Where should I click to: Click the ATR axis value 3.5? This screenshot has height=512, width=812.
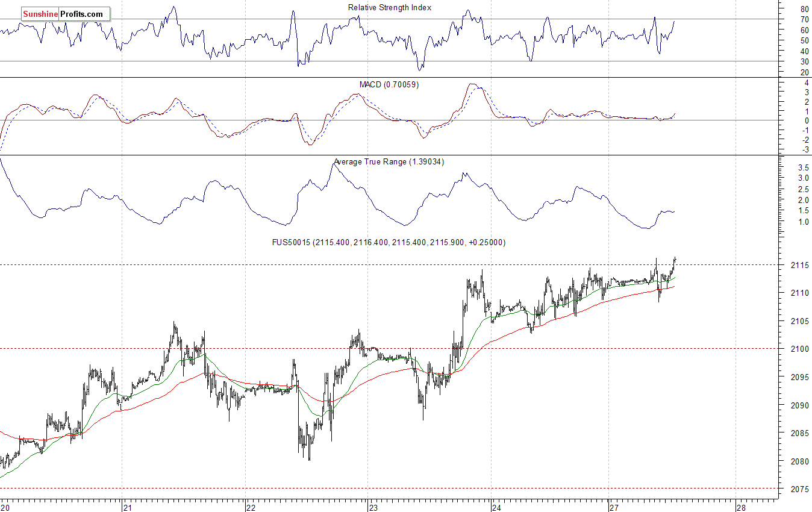click(x=804, y=167)
